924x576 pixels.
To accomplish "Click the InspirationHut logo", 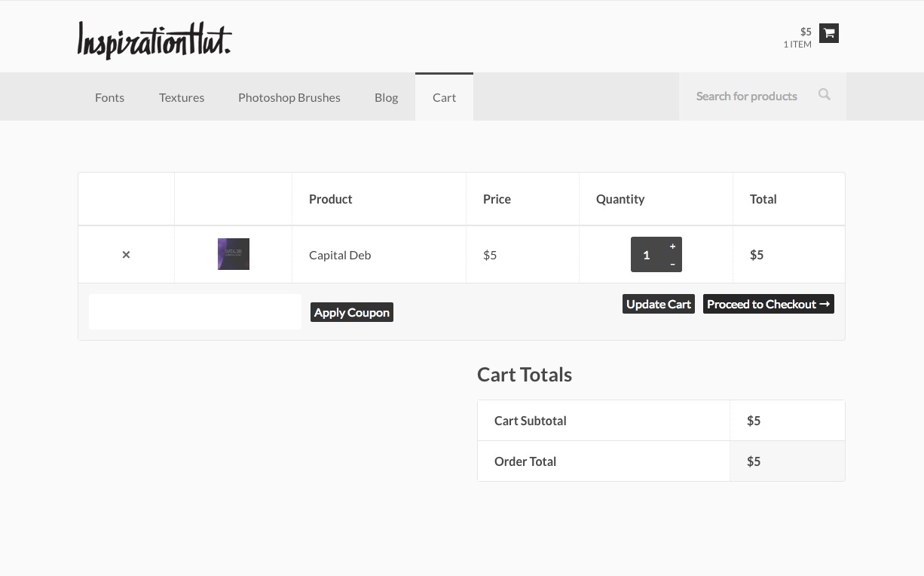I will 155,40.
